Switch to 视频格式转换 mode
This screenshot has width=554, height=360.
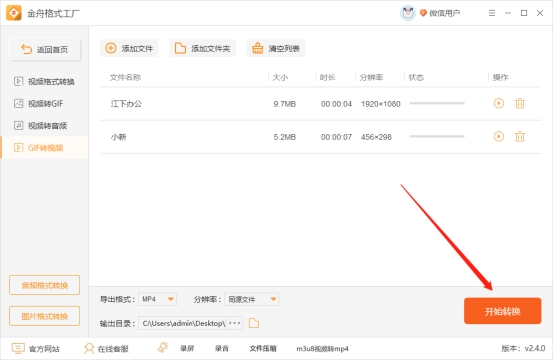click(44, 82)
